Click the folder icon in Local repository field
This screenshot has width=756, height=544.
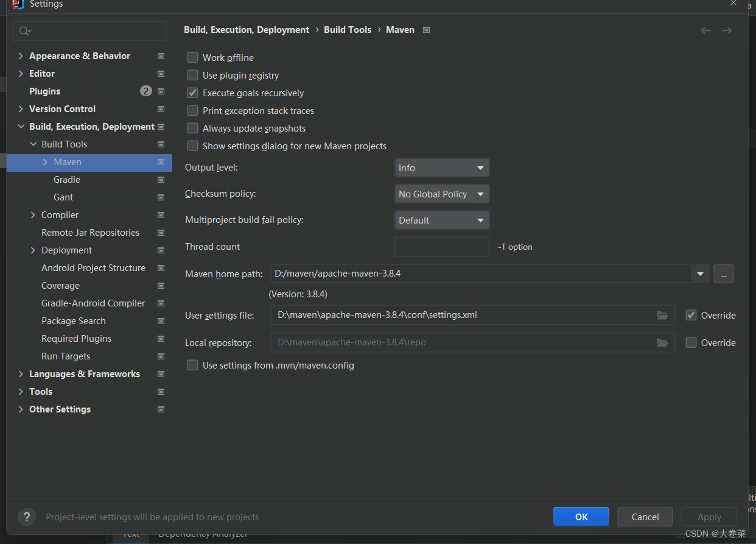click(662, 343)
